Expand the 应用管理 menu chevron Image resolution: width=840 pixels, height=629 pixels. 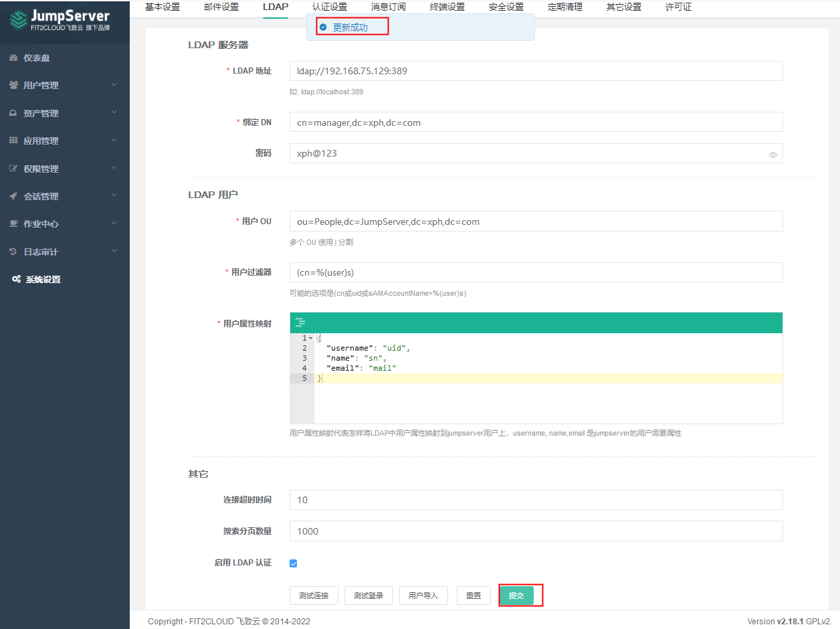pyautogui.click(x=114, y=141)
